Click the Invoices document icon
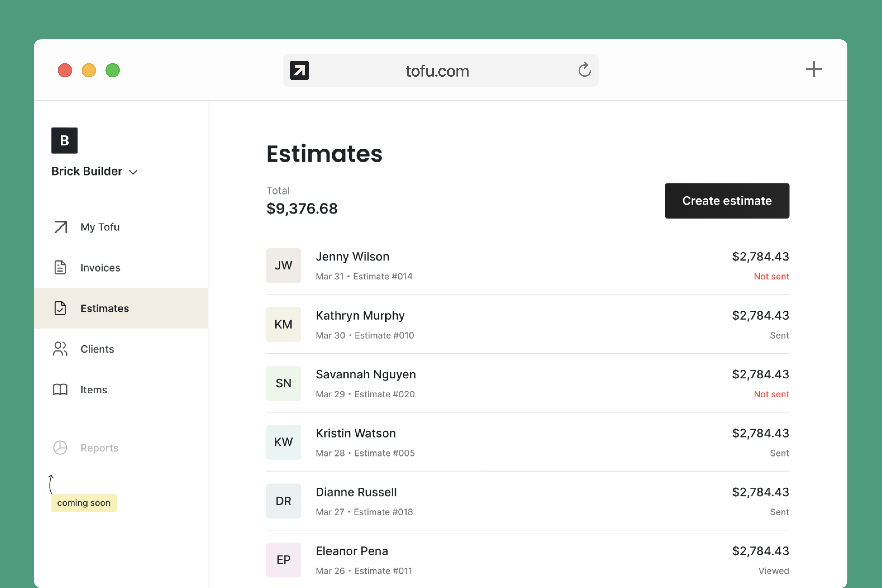 pyautogui.click(x=60, y=267)
